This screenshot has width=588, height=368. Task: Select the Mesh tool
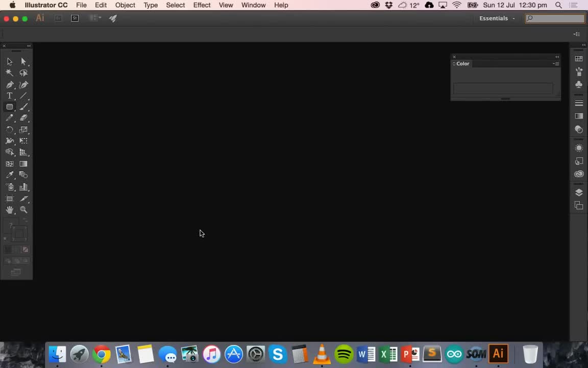9,164
